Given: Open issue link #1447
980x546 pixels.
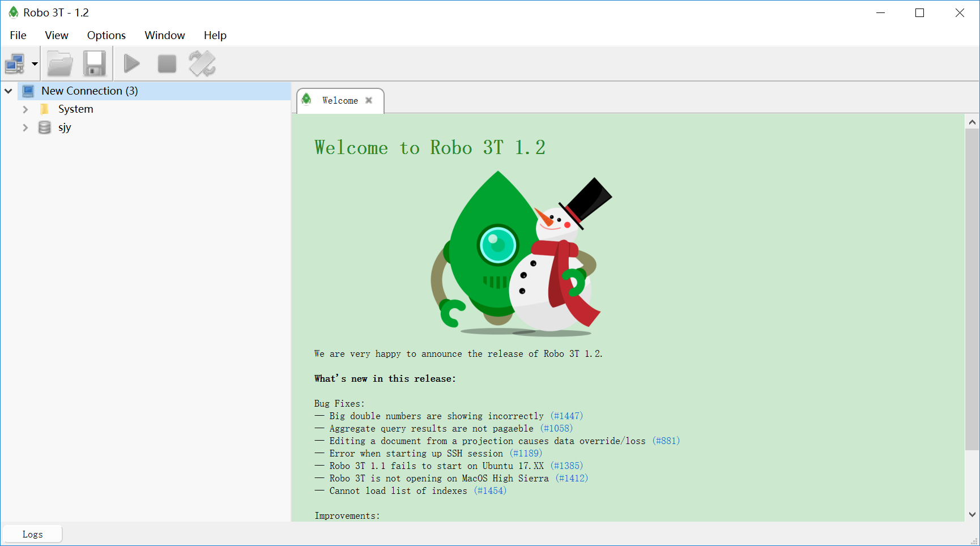Looking at the screenshot, I should coord(566,416).
